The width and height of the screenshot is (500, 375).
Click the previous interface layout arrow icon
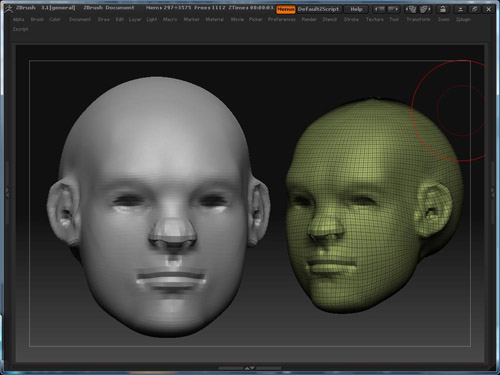click(x=379, y=9)
